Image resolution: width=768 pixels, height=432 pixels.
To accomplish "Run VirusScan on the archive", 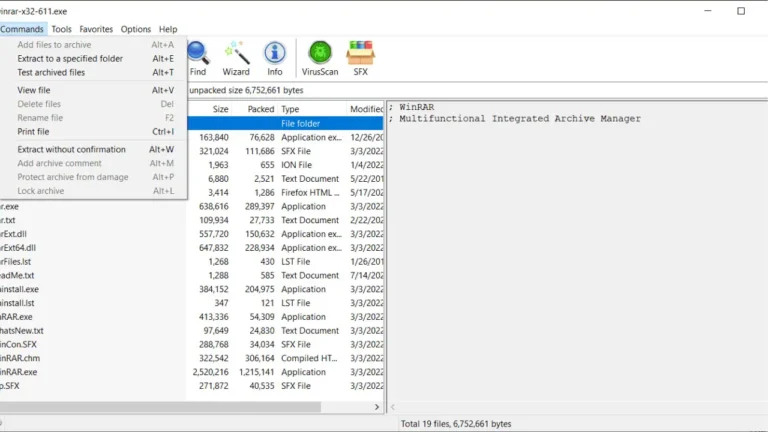I will coord(320,58).
